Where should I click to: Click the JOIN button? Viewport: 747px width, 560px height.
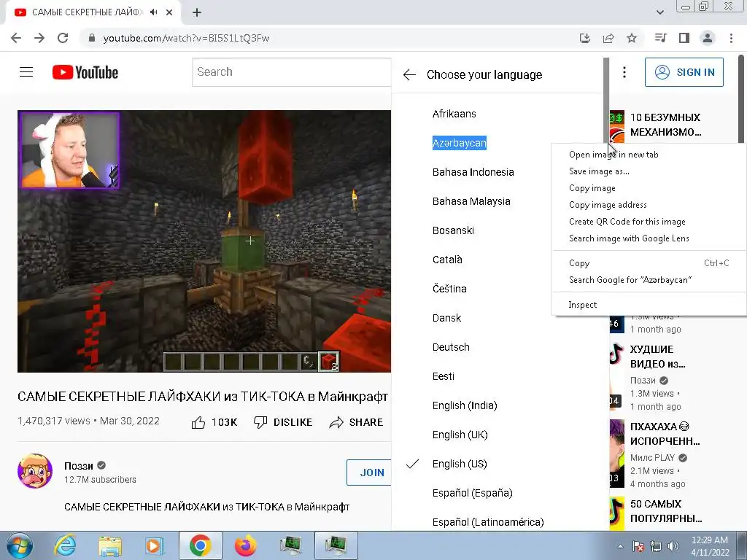(370, 472)
